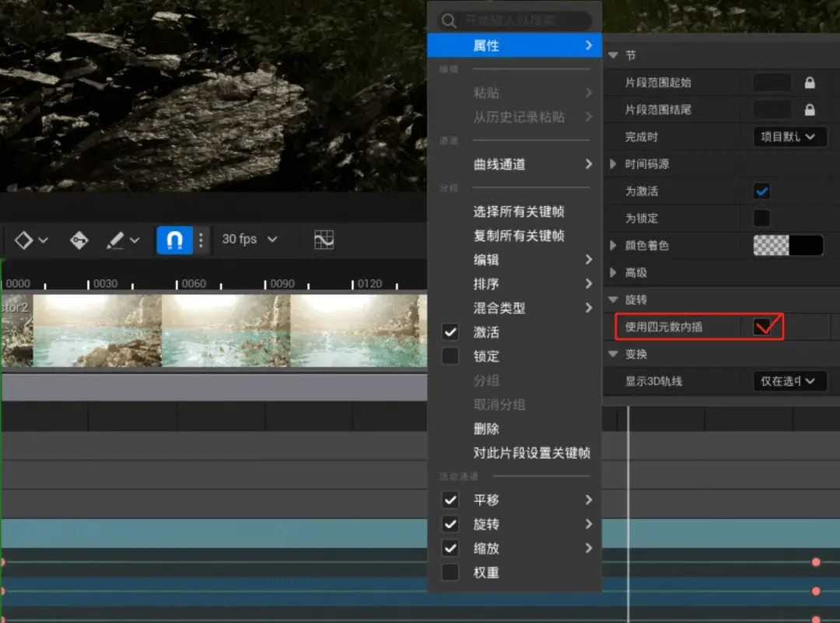Image resolution: width=840 pixels, height=623 pixels.
Task: Click the pencil edit tool icon
Action: 116,240
